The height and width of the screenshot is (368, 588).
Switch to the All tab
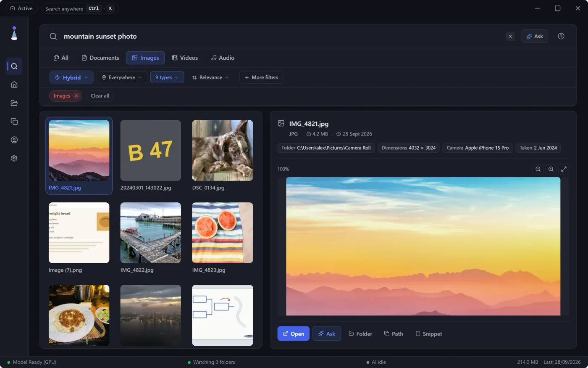pyautogui.click(x=61, y=58)
